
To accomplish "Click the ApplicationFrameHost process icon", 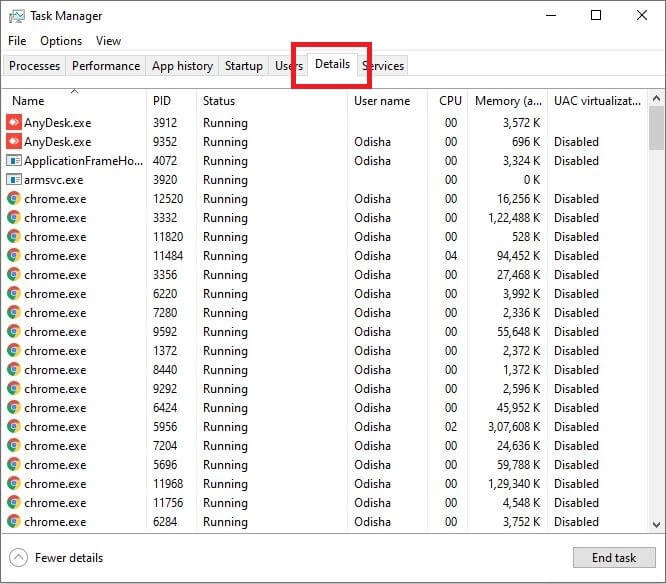I will [x=14, y=161].
